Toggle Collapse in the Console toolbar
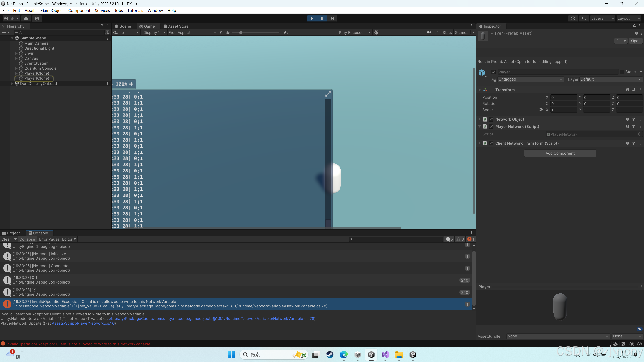This screenshot has width=644, height=362. pyautogui.click(x=27, y=239)
